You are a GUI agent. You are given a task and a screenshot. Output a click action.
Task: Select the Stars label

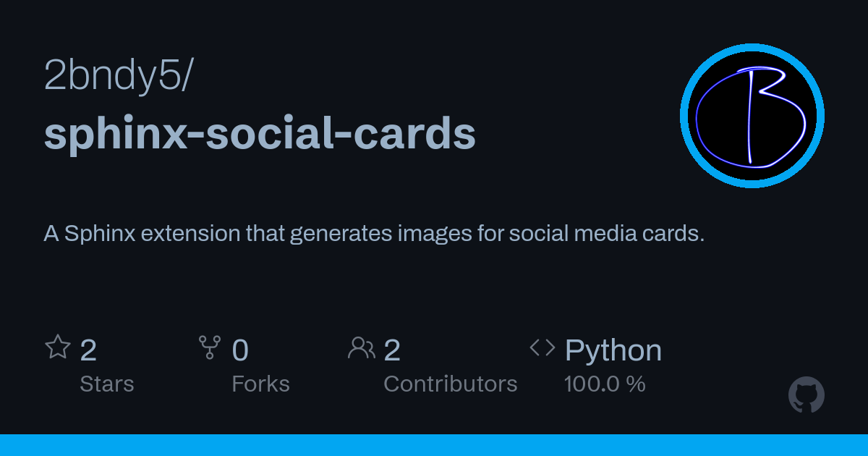(x=106, y=384)
